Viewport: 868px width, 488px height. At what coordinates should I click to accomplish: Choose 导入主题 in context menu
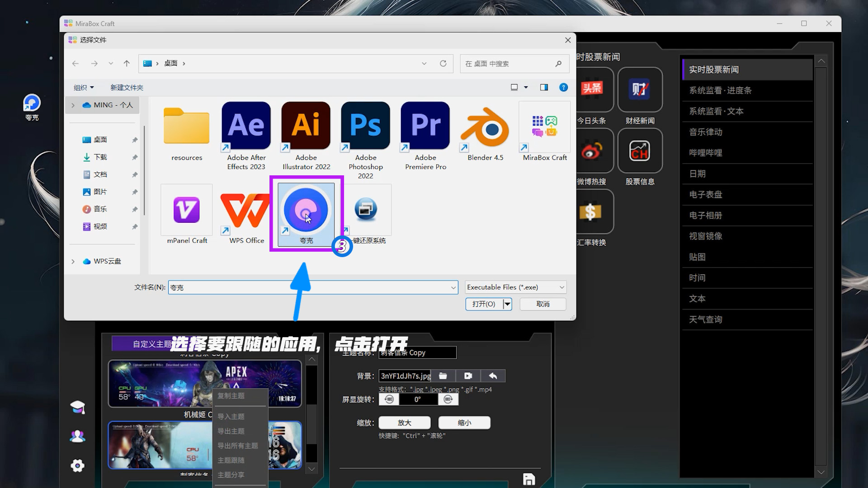coord(231,417)
